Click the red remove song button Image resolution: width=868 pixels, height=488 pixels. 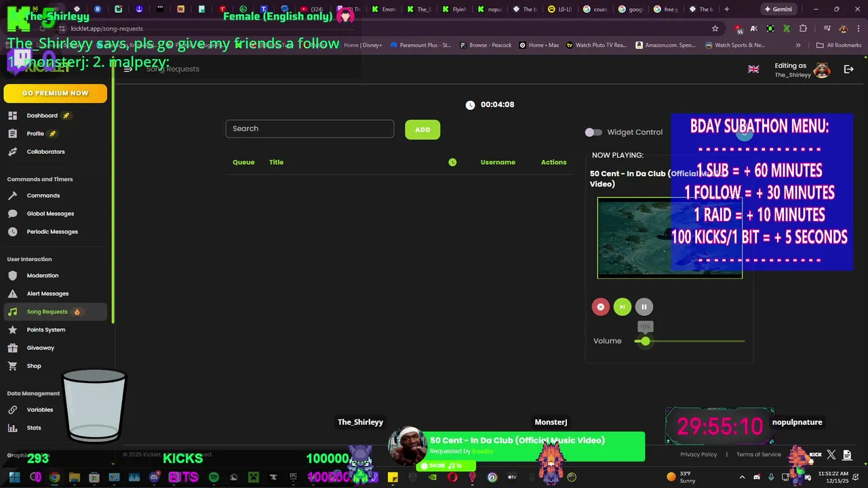600,307
